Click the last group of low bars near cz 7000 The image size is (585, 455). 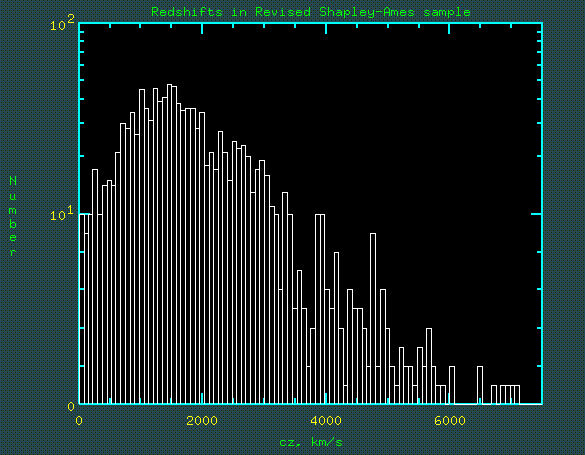(x=510, y=395)
